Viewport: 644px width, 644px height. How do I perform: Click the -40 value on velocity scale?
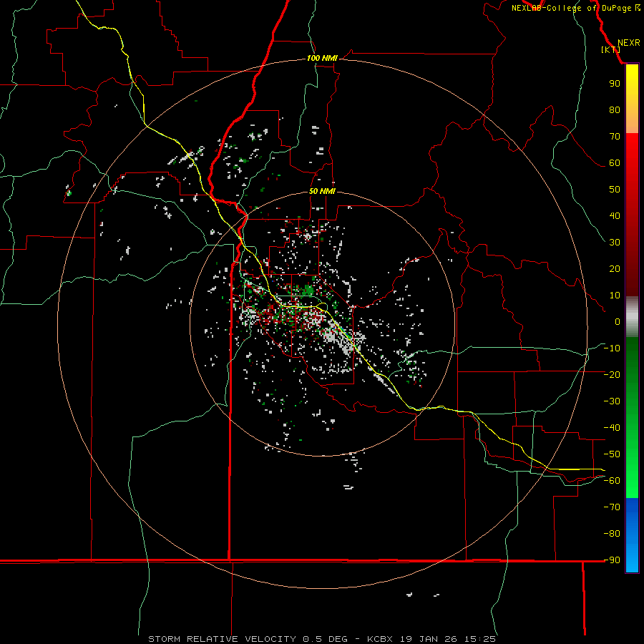coord(612,428)
